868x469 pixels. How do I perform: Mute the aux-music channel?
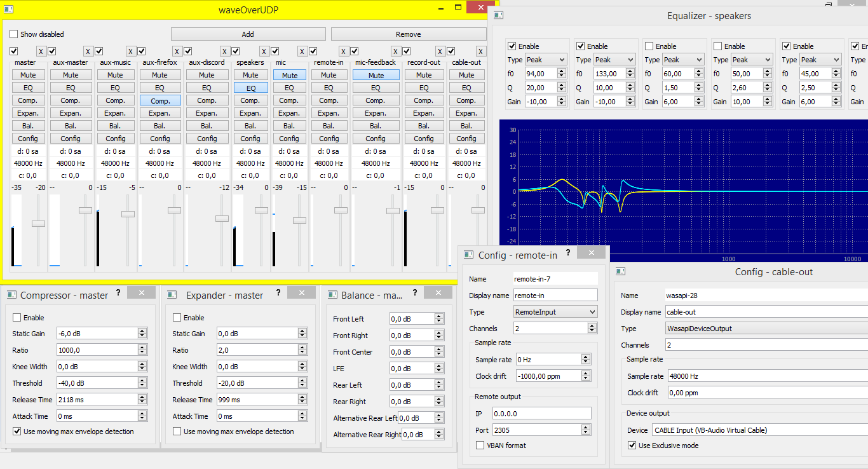(115, 75)
